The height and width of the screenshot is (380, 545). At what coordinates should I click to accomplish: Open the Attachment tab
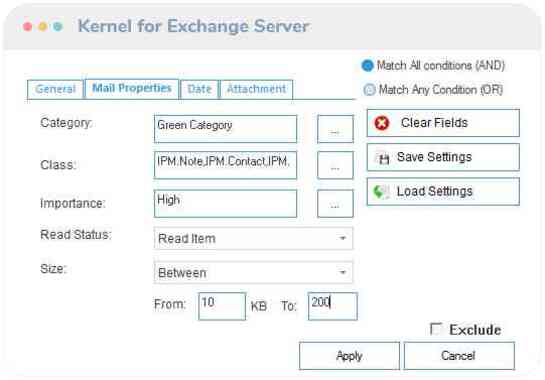(x=256, y=89)
